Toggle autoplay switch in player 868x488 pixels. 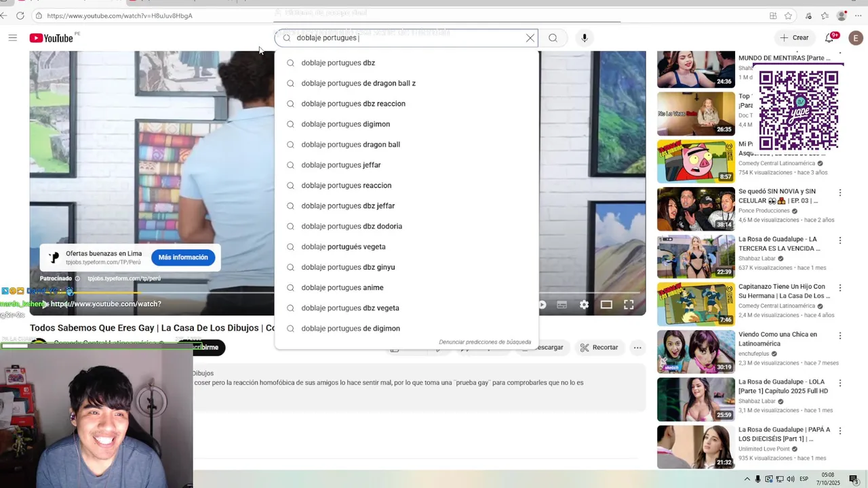coord(542,305)
